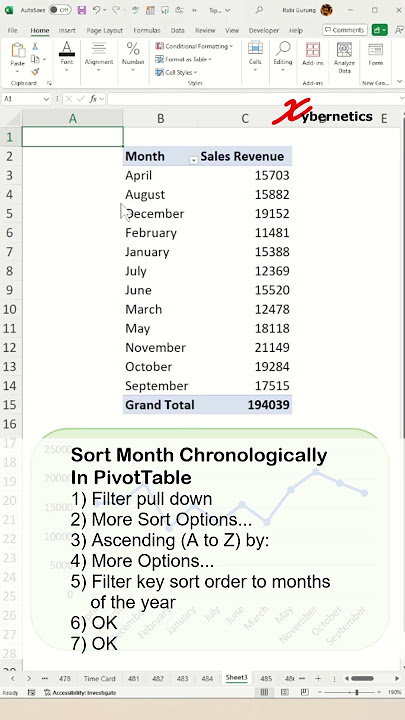Click the Paste clipboard icon

click(x=18, y=51)
